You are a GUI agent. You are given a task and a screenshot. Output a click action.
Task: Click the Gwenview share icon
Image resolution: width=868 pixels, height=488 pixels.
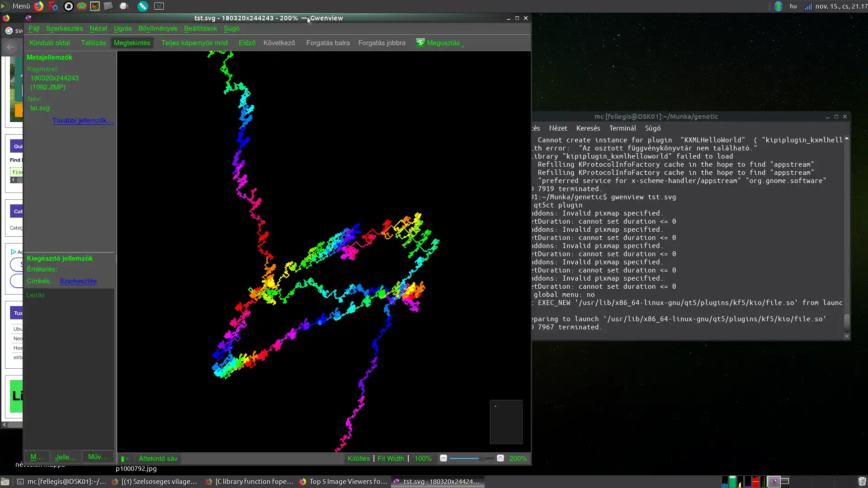click(420, 42)
